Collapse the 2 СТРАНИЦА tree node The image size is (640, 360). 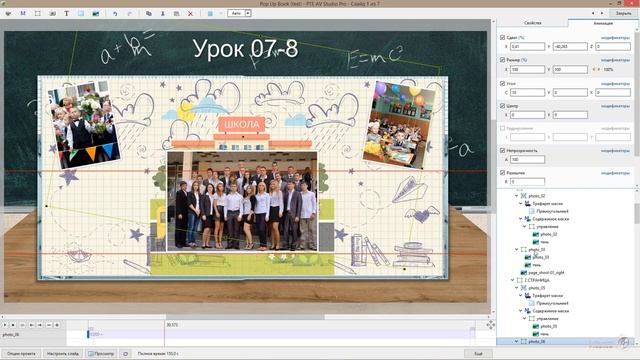513,280
